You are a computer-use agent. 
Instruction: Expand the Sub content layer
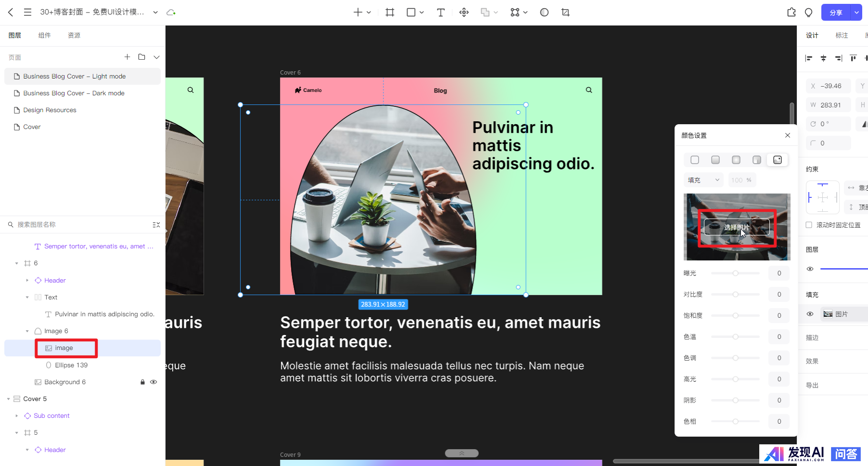(x=17, y=416)
